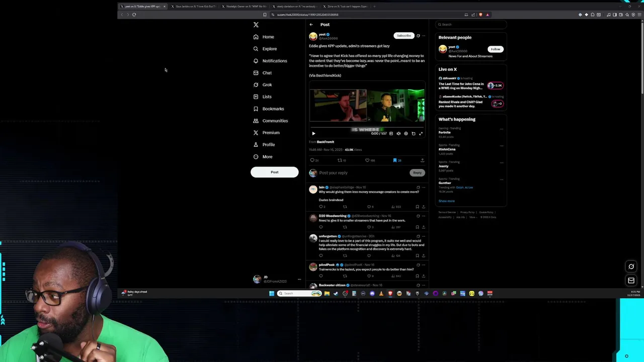
Task: Seek in the video progress bar
Action: 367,128
